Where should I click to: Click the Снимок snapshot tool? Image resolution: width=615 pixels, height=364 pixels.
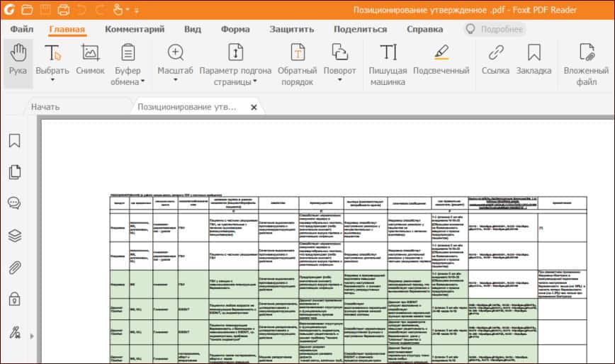pyautogui.click(x=90, y=60)
